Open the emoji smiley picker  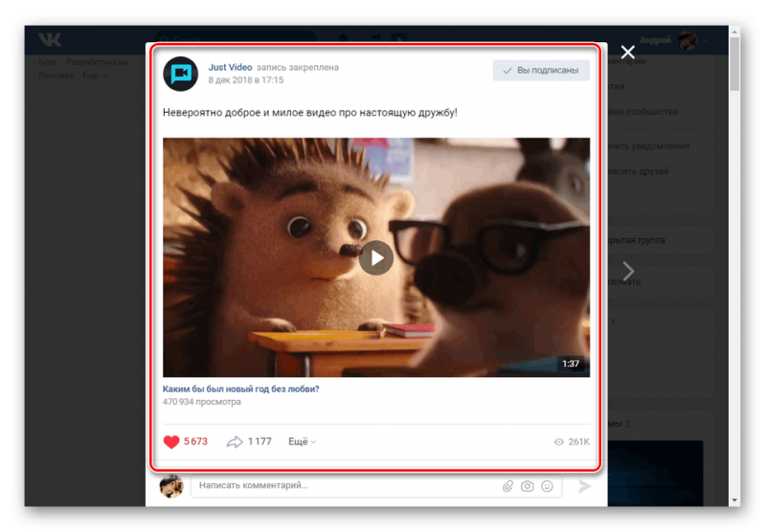(x=547, y=486)
